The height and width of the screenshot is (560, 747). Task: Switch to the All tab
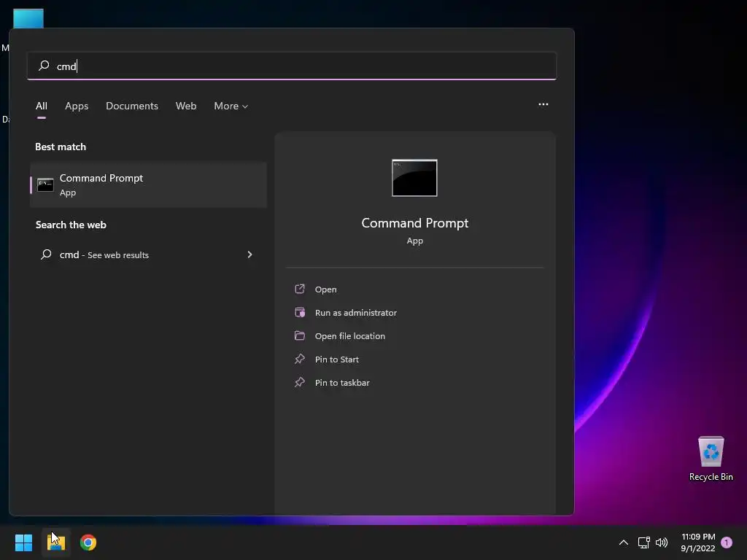42,106
